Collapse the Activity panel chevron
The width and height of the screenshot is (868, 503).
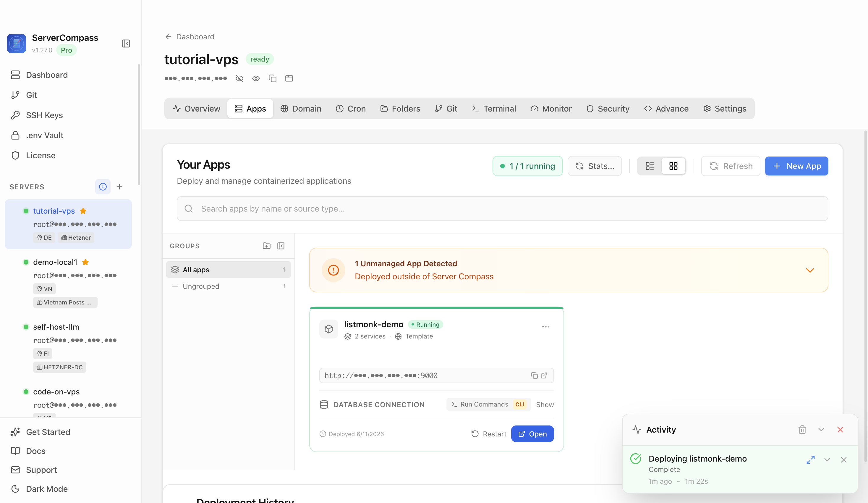[821, 430]
